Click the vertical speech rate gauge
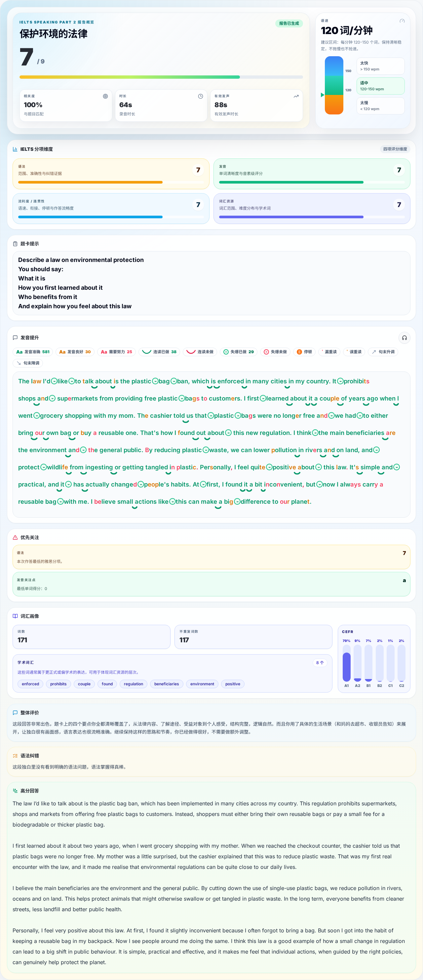This screenshot has width=423, height=980. 334,85
